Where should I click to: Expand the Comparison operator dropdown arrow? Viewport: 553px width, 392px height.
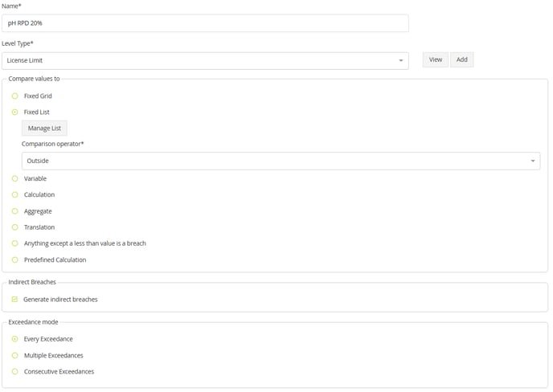(x=532, y=161)
